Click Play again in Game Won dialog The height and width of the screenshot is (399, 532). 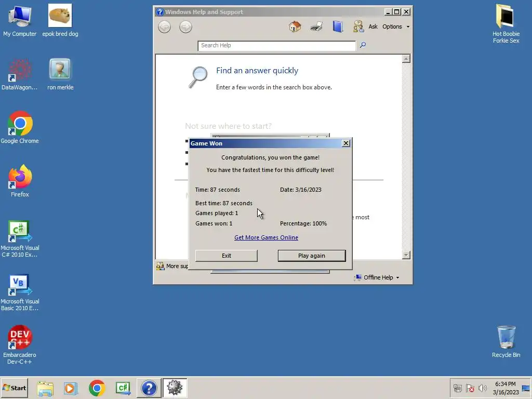pyautogui.click(x=312, y=256)
